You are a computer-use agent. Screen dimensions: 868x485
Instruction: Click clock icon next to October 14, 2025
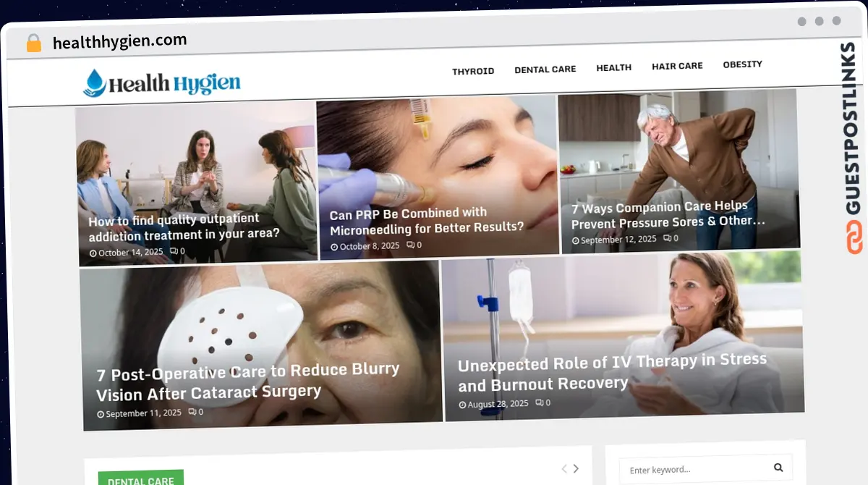click(x=93, y=253)
